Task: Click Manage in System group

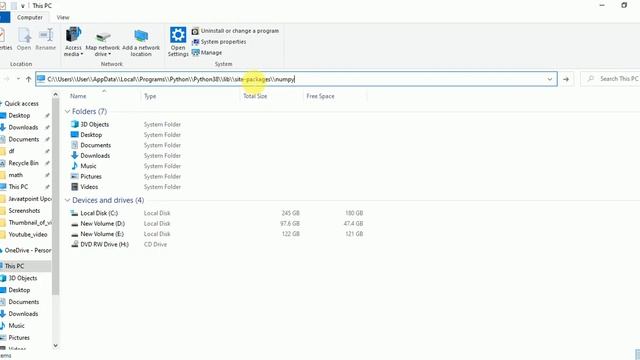Action: pyautogui.click(x=207, y=53)
